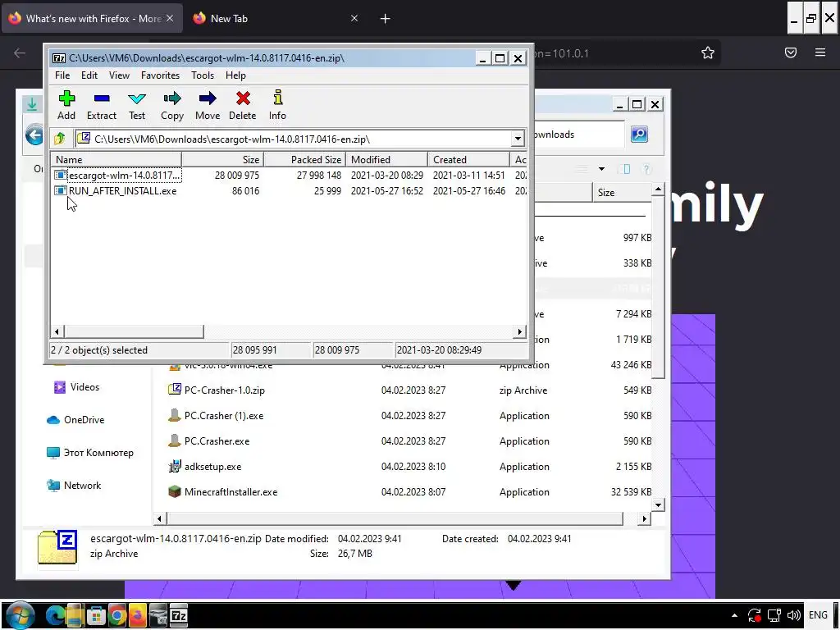Screen dimensions: 840x630
Task: Open the 7-Zip address path dropdown
Action: (x=518, y=139)
